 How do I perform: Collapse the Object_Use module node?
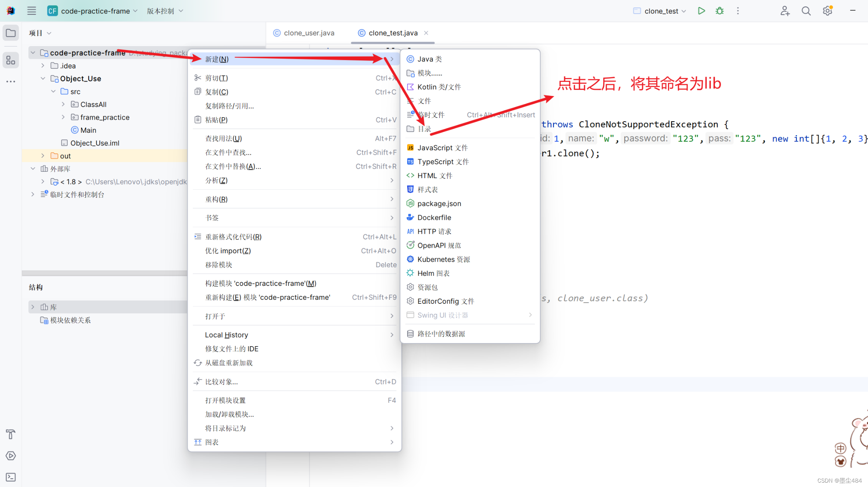43,79
